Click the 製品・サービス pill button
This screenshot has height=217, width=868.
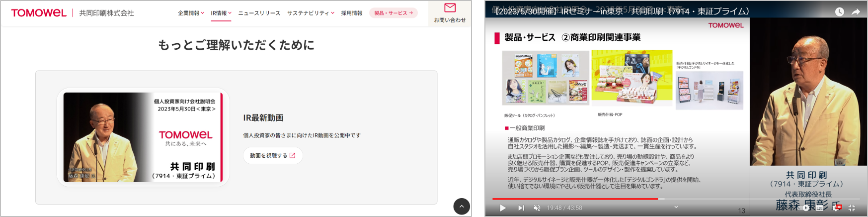(x=394, y=13)
